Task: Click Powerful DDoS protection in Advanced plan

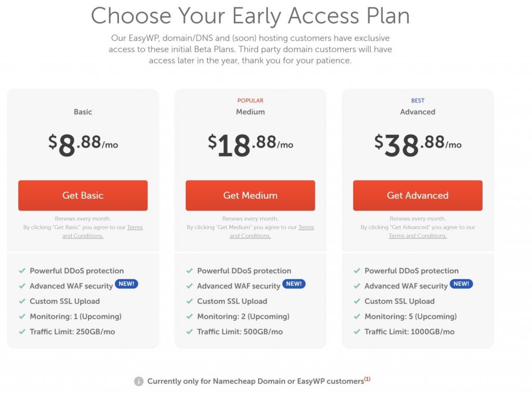Action: (x=411, y=270)
